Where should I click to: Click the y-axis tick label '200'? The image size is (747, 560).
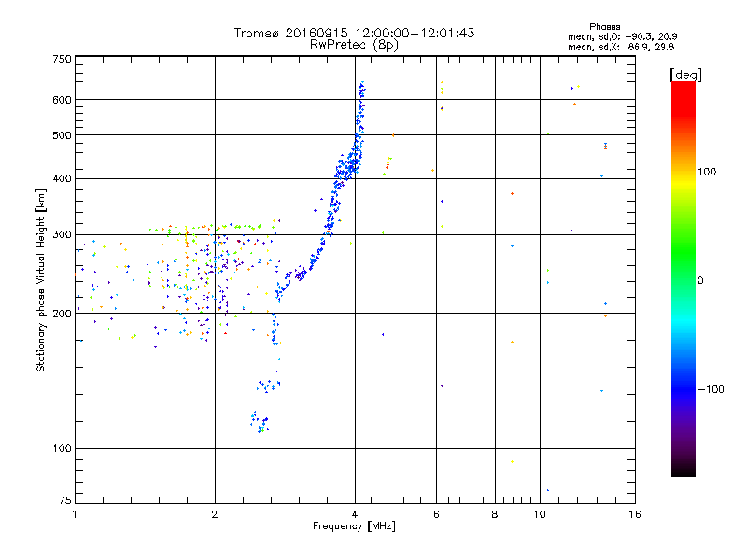tap(62, 314)
